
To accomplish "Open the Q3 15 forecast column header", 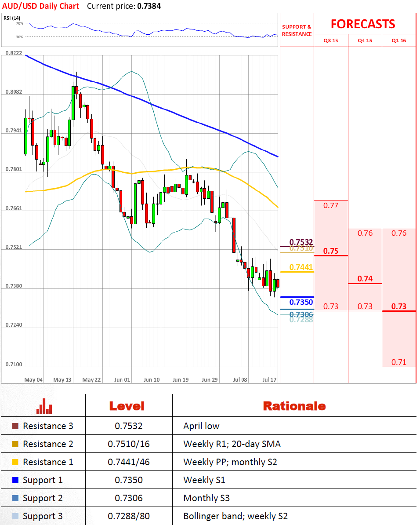I will pyautogui.click(x=331, y=40).
